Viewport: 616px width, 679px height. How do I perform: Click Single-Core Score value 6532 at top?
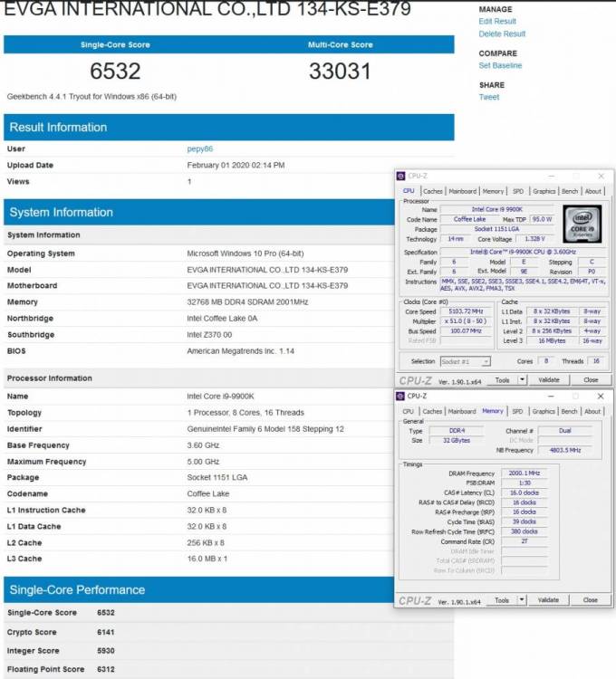click(x=115, y=71)
